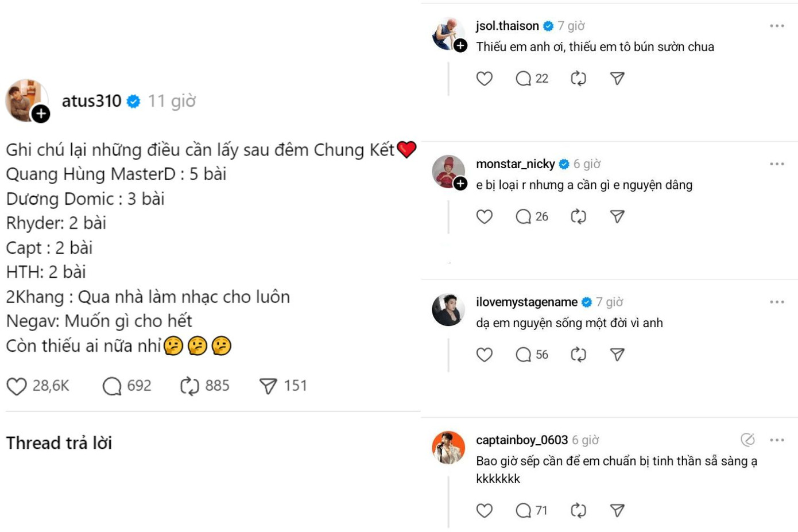Open comment thread on captainboy_0603's reply
The height and width of the screenshot is (532, 798).
(x=524, y=510)
